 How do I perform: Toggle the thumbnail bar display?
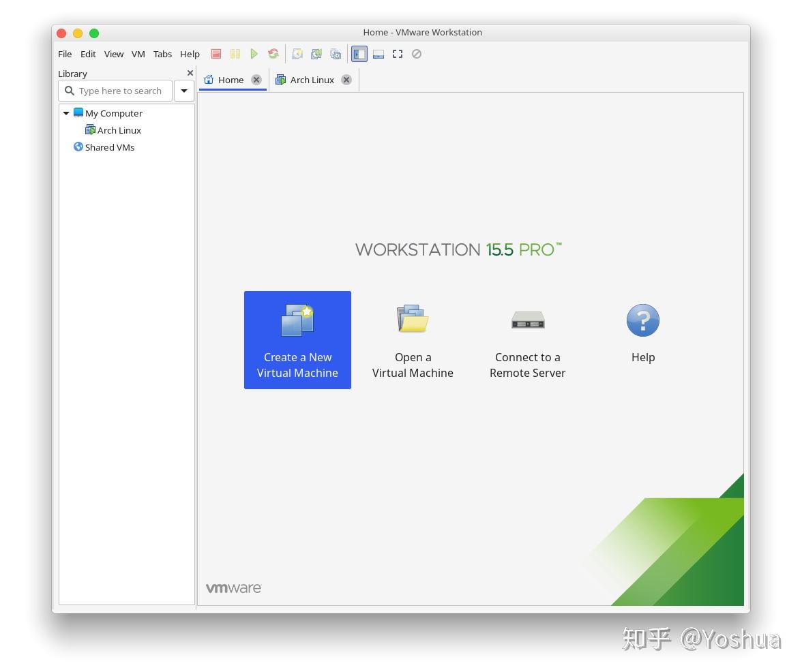(x=378, y=54)
